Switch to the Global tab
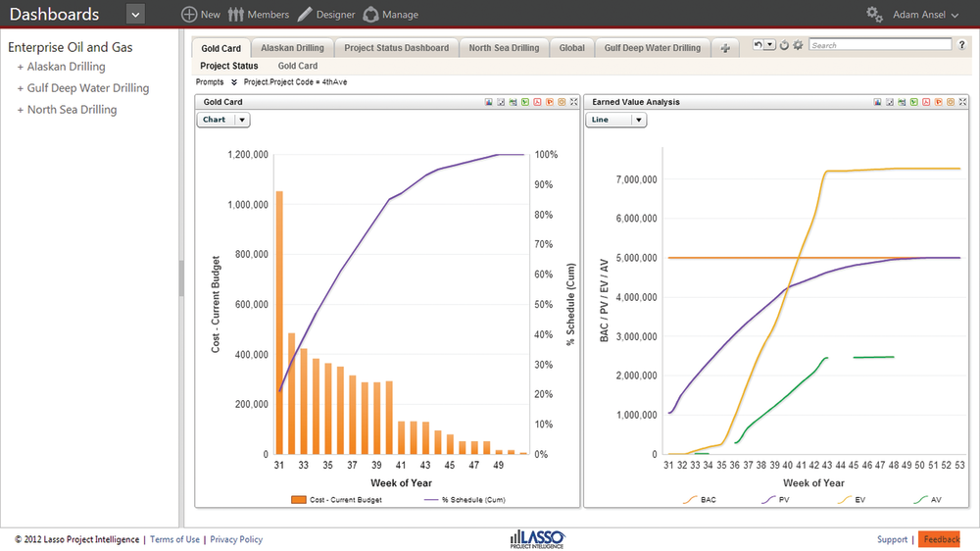The width and height of the screenshot is (980, 551). 572,47
